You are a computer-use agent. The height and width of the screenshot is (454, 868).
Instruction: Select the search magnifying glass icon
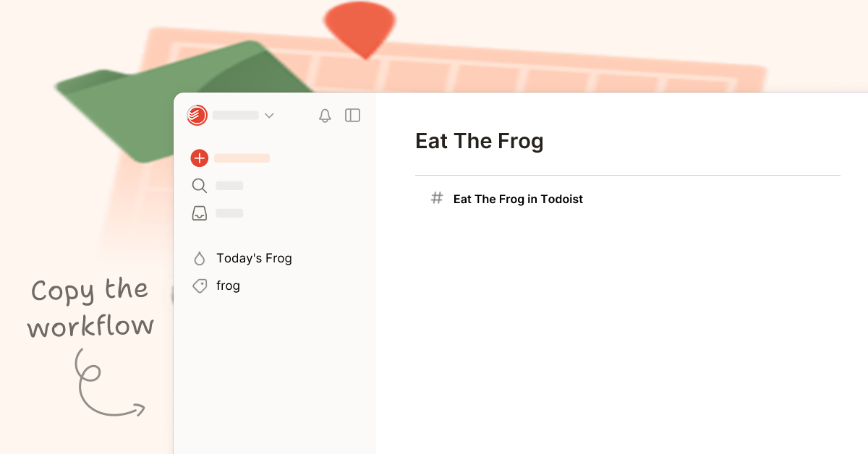199,186
